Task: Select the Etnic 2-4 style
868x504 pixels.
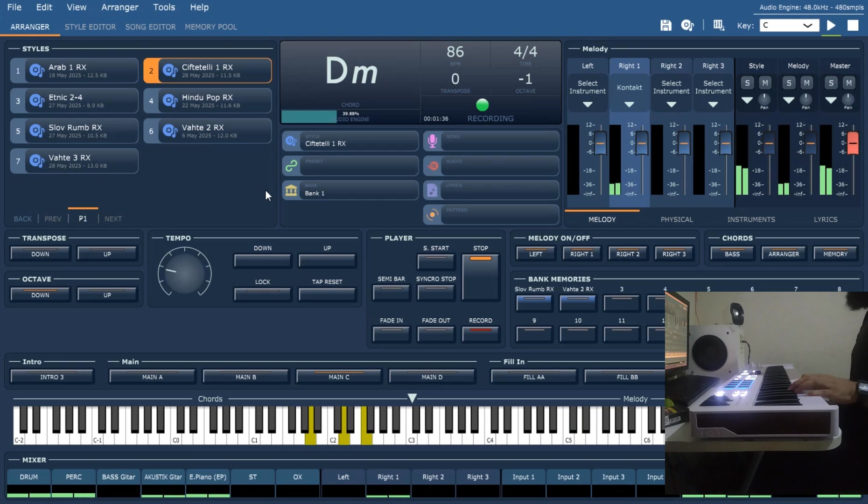Action: 74,101
